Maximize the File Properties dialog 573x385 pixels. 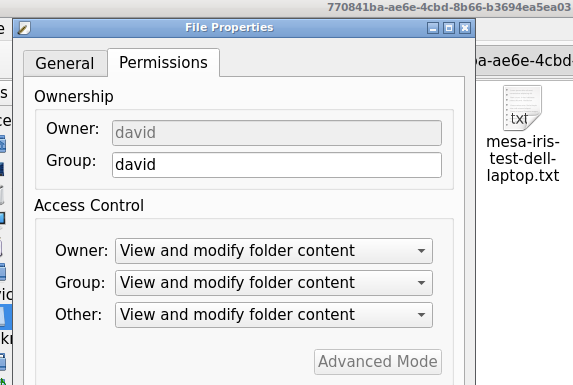(x=449, y=28)
